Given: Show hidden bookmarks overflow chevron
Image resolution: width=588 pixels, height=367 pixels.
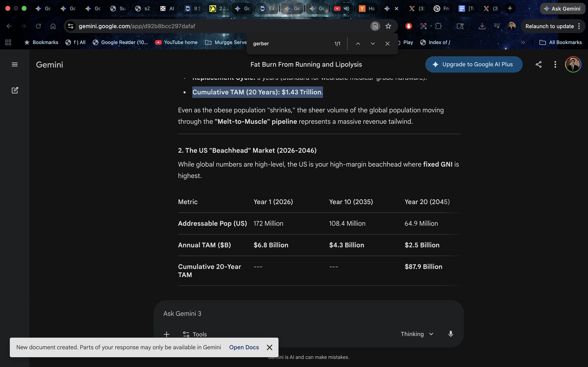Looking at the screenshot, I should [x=523, y=42].
